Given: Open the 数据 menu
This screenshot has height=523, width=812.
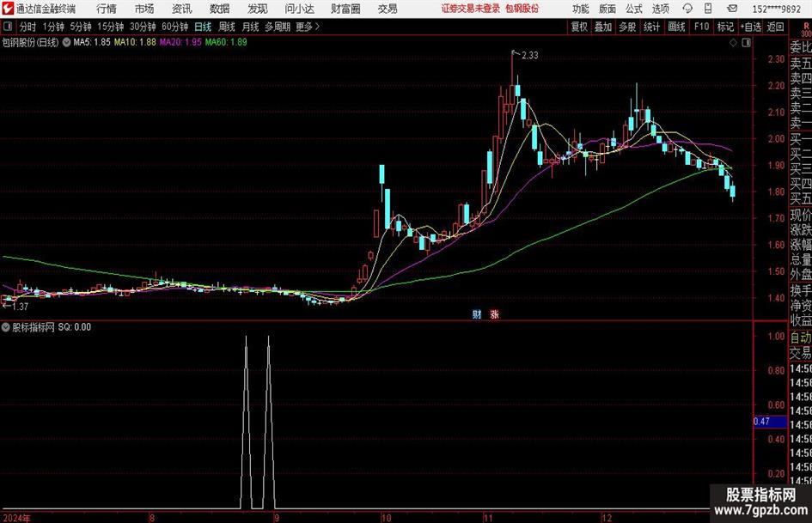Looking at the screenshot, I should [x=220, y=9].
